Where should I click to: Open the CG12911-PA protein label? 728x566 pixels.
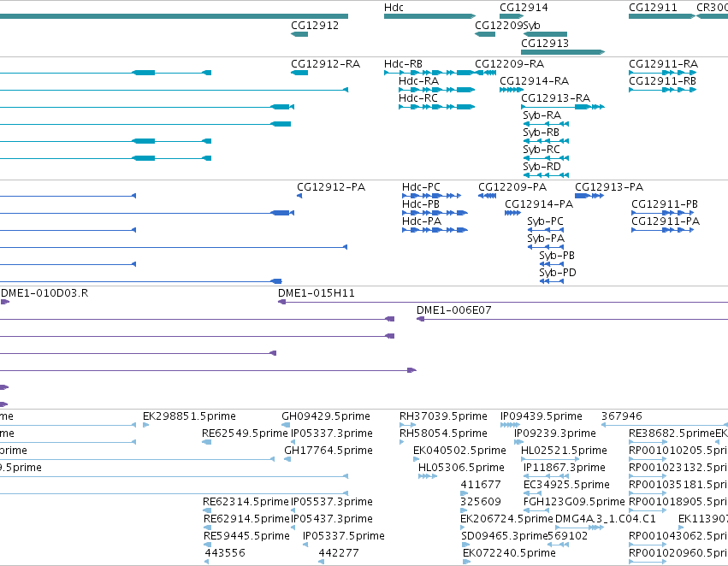point(666,221)
